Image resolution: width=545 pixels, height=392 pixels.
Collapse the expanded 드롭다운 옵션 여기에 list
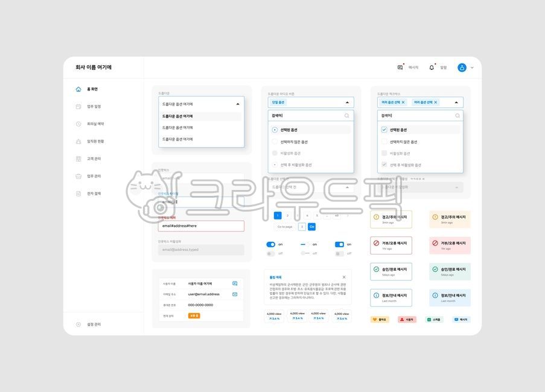tap(237, 104)
